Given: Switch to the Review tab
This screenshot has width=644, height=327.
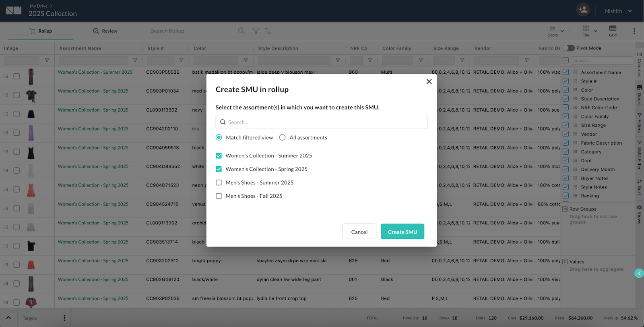Looking at the screenshot, I should tap(105, 31).
